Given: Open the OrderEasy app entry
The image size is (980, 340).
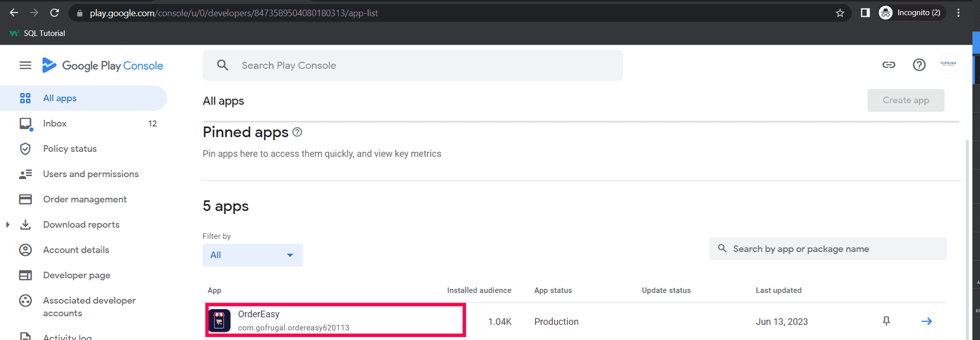Looking at the screenshot, I should point(259,314).
